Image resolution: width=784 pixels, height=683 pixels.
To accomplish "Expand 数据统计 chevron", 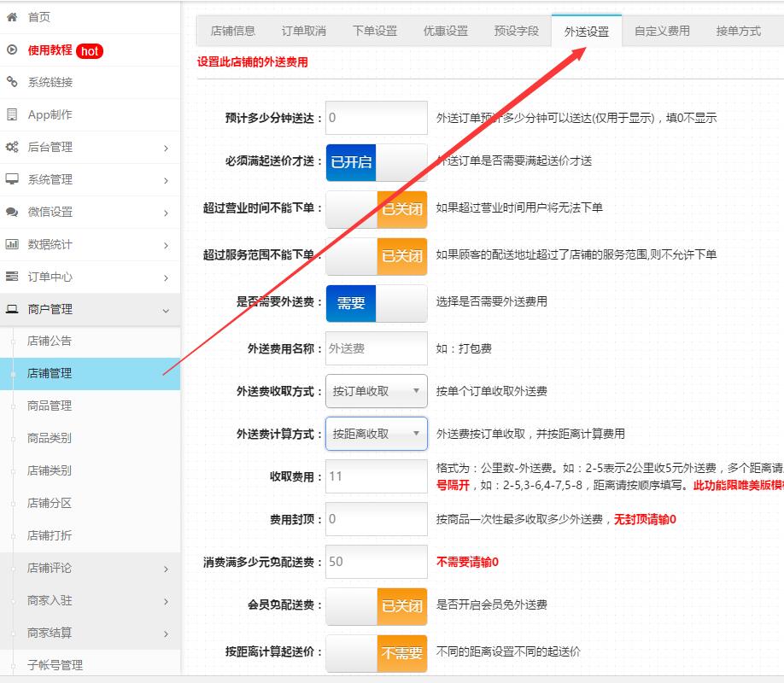I will (166, 246).
